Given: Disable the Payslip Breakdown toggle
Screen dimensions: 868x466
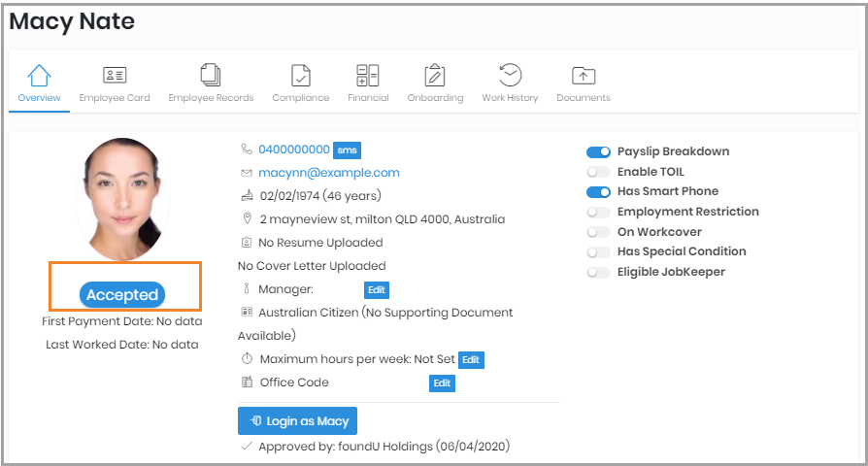Looking at the screenshot, I should click(x=599, y=152).
